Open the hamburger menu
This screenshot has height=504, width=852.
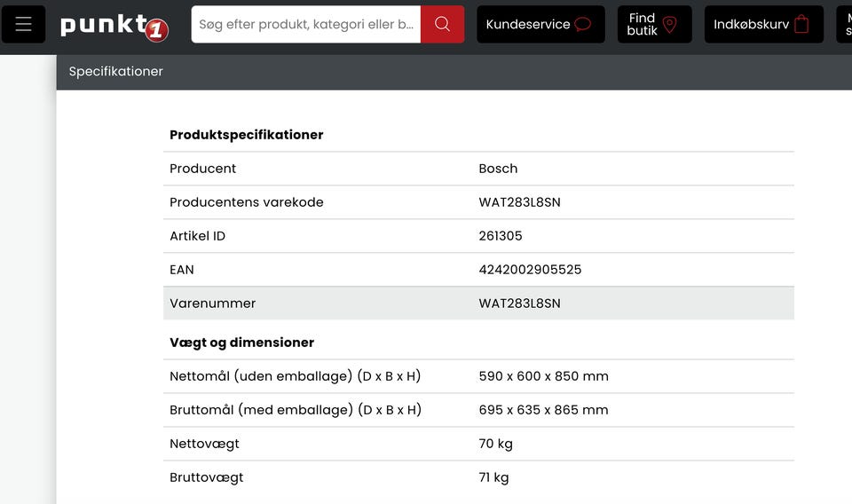click(23, 24)
